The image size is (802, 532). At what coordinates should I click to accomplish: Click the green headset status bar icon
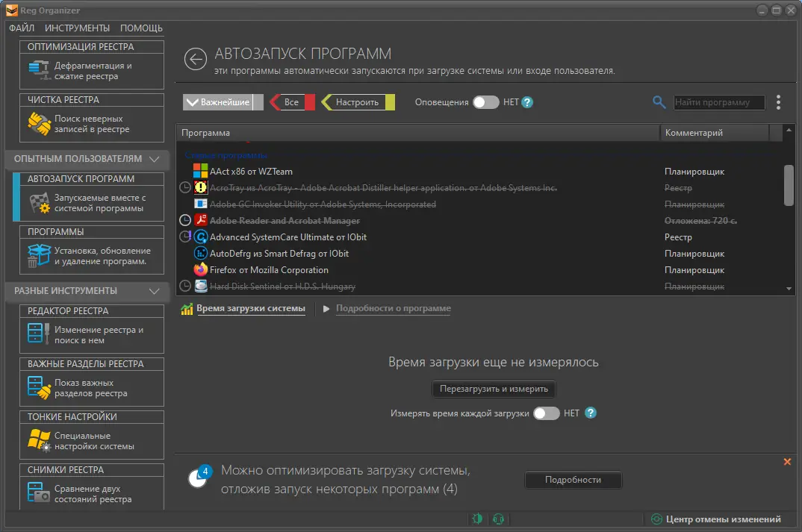coord(498,519)
